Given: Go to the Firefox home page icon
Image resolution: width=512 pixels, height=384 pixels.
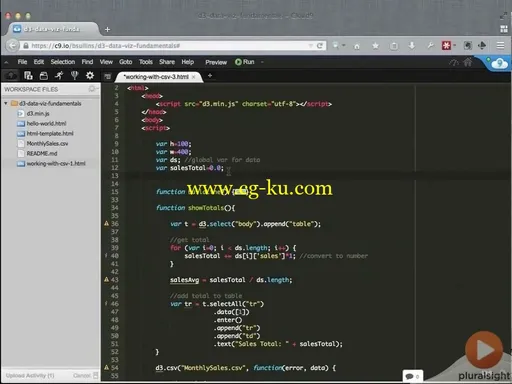Looking at the screenshot, I should (x=357, y=46).
